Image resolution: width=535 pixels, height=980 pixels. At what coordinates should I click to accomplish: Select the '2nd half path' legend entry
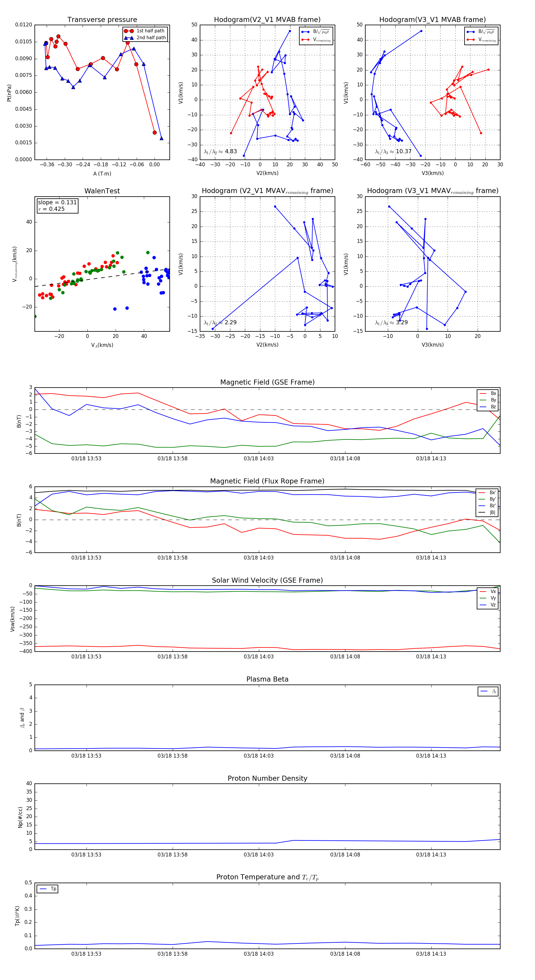145,38
